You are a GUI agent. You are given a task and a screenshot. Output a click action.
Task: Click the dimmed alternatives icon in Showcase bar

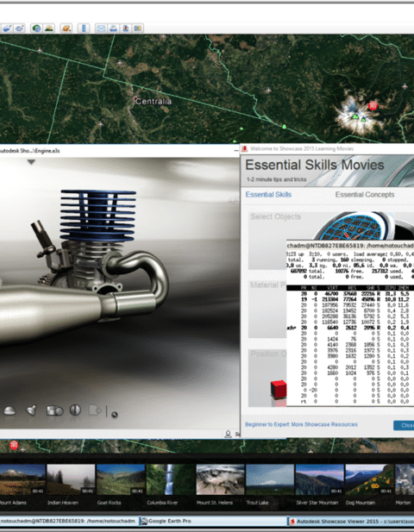[96, 410]
